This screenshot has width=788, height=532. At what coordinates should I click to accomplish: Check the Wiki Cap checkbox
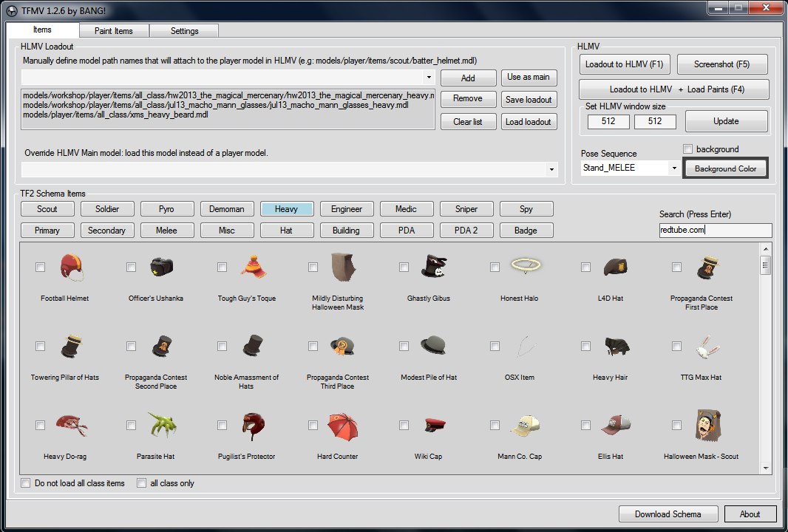(x=404, y=426)
